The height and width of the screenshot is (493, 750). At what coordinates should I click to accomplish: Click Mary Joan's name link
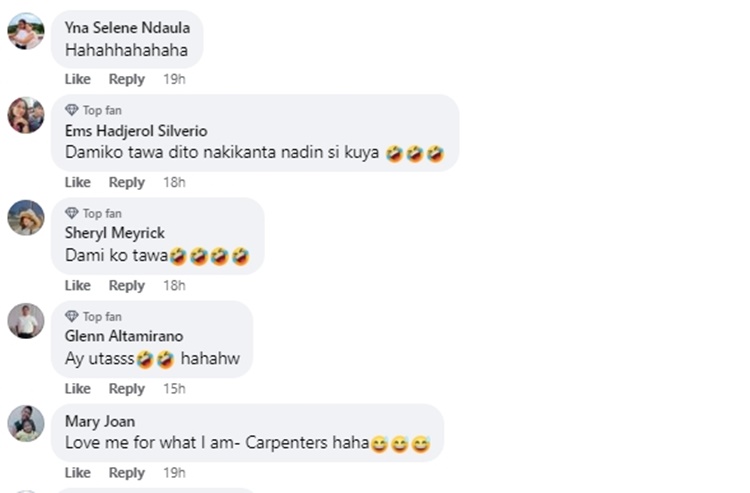(x=99, y=421)
